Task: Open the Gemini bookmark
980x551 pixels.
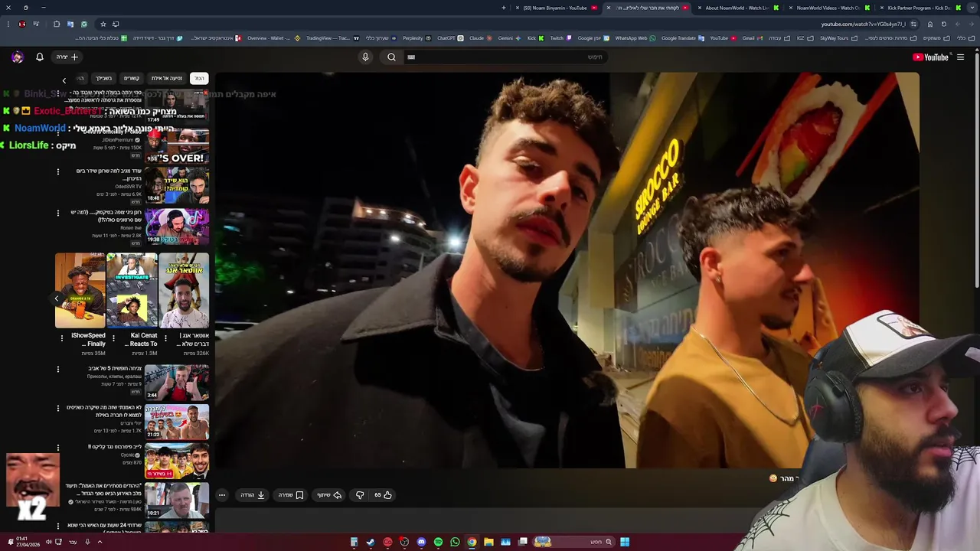Action: (x=509, y=37)
